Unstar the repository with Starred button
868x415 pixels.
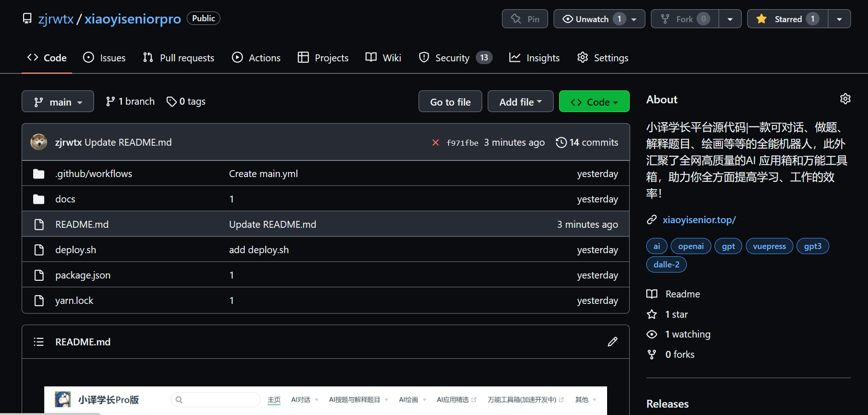[x=788, y=19]
